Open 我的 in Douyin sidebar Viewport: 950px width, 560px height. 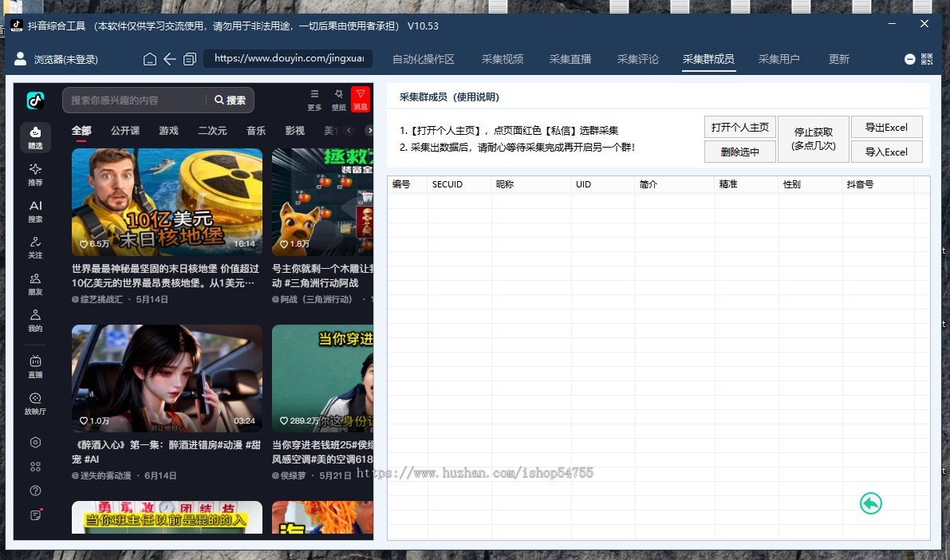click(35, 321)
